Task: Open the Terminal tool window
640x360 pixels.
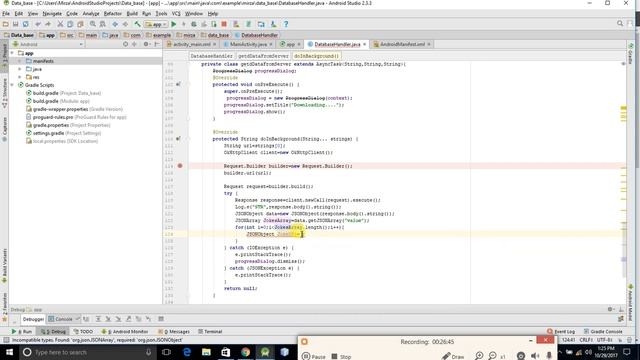Action: tap(210, 331)
